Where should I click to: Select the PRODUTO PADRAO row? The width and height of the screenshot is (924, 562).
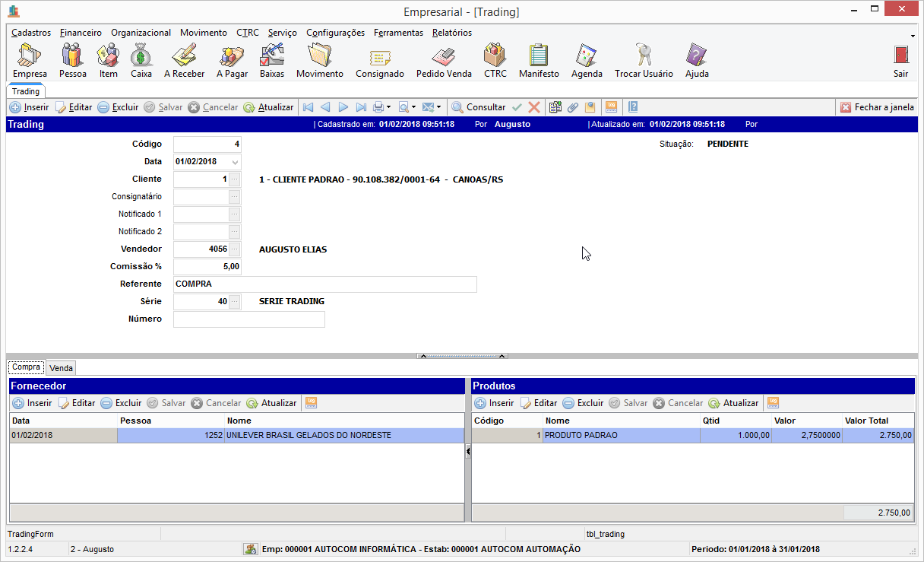click(x=622, y=436)
